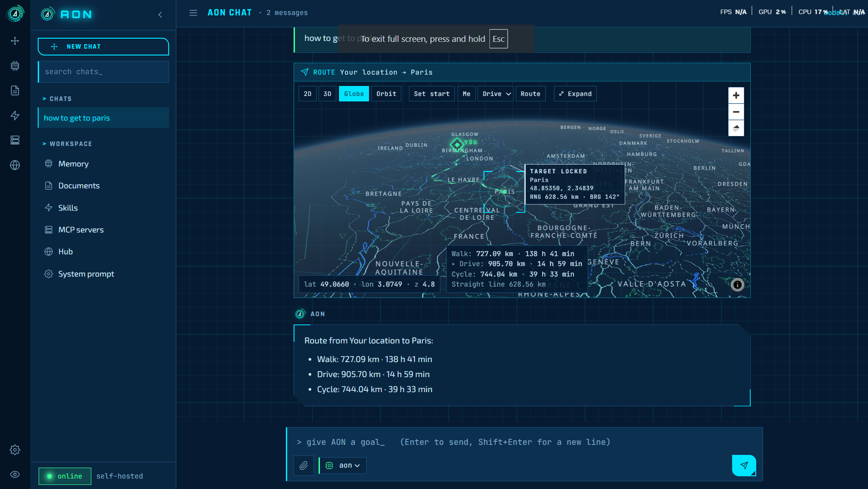
Task: Open settings gear icon in the icon rail
Action: [x=15, y=450]
